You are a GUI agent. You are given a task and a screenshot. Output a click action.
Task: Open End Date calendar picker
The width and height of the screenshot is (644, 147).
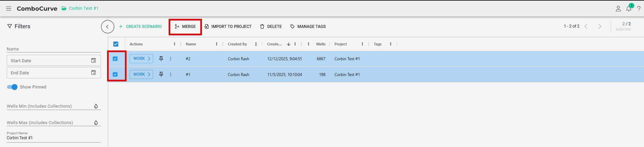point(94,73)
